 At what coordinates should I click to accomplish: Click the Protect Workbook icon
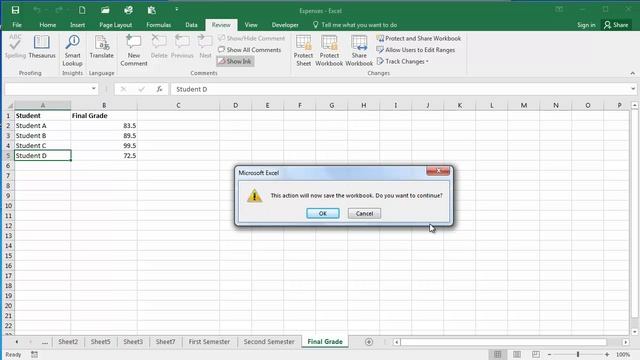(329, 50)
